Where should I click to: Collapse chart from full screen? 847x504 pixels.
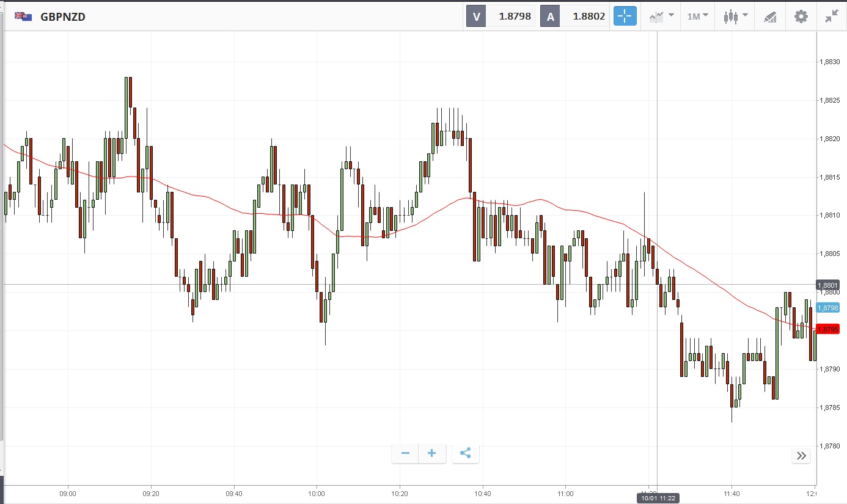pyautogui.click(x=831, y=16)
